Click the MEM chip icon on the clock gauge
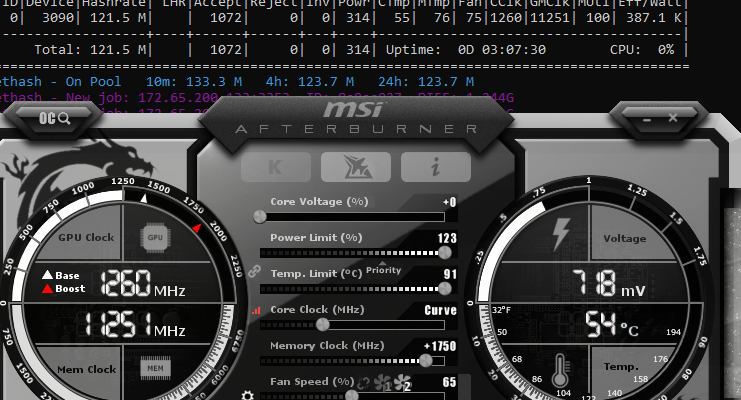 coord(155,368)
